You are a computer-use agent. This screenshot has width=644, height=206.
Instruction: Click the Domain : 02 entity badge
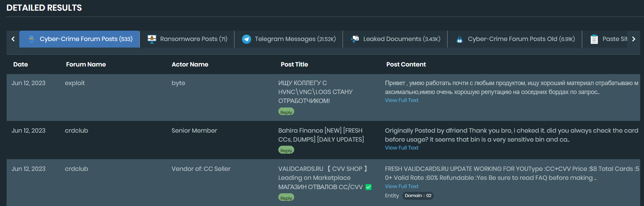[x=418, y=196]
